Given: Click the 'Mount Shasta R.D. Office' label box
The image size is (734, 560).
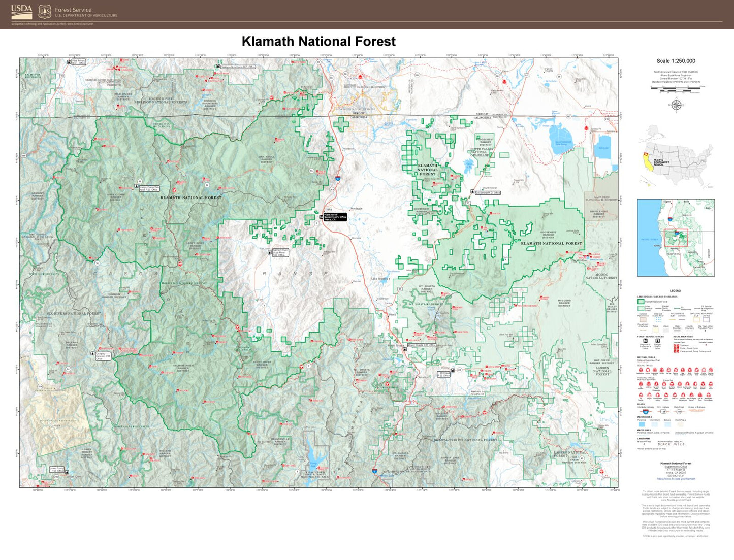Looking at the screenshot, I should 422,345.
